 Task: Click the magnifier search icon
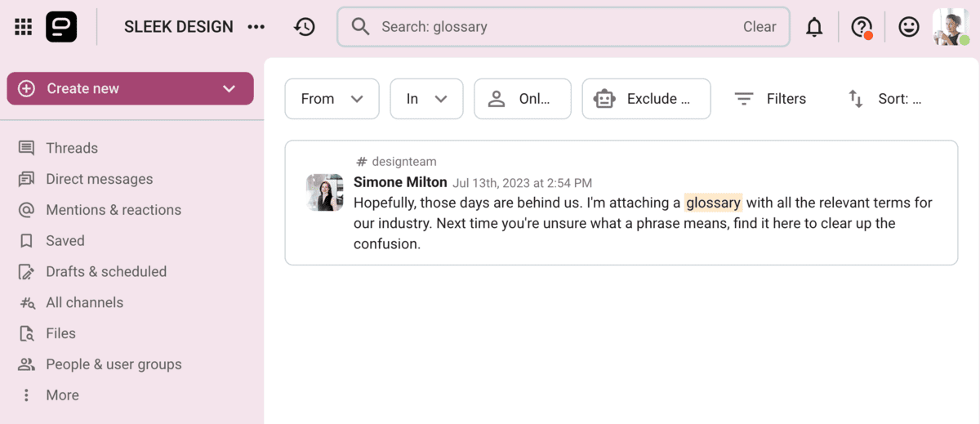tap(360, 27)
